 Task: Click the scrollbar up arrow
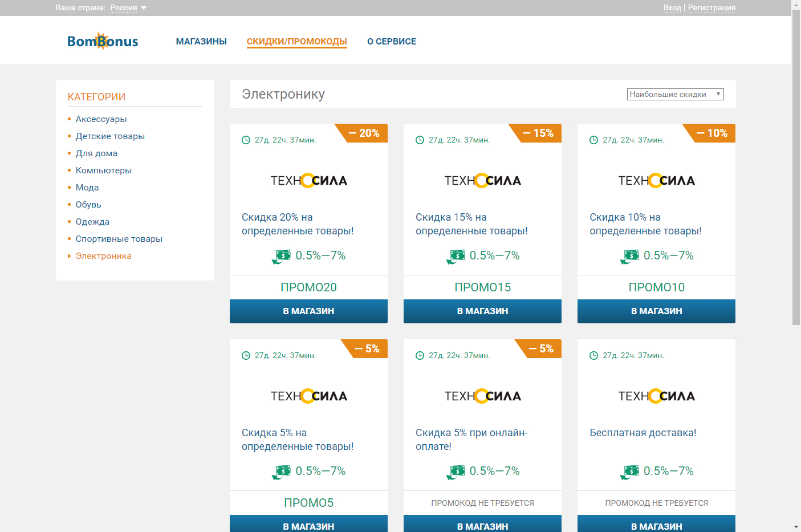[x=796, y=5]
